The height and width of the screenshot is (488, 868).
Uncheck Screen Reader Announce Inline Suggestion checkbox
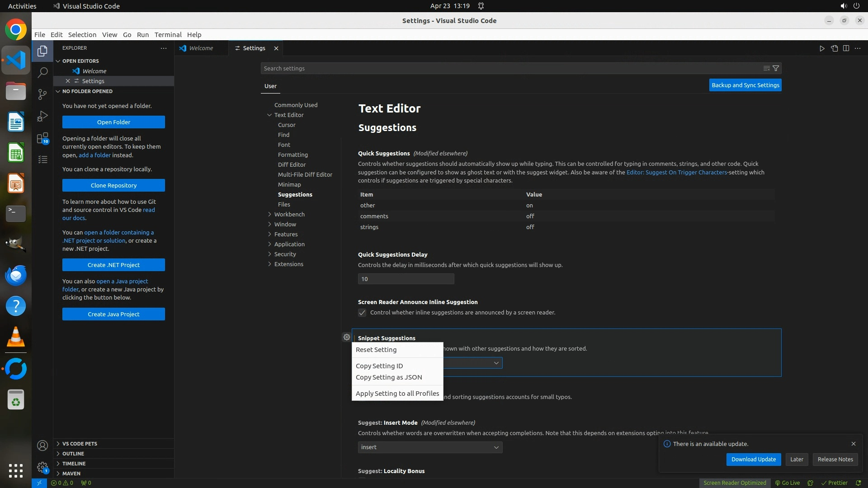click(x=362, y=313)
